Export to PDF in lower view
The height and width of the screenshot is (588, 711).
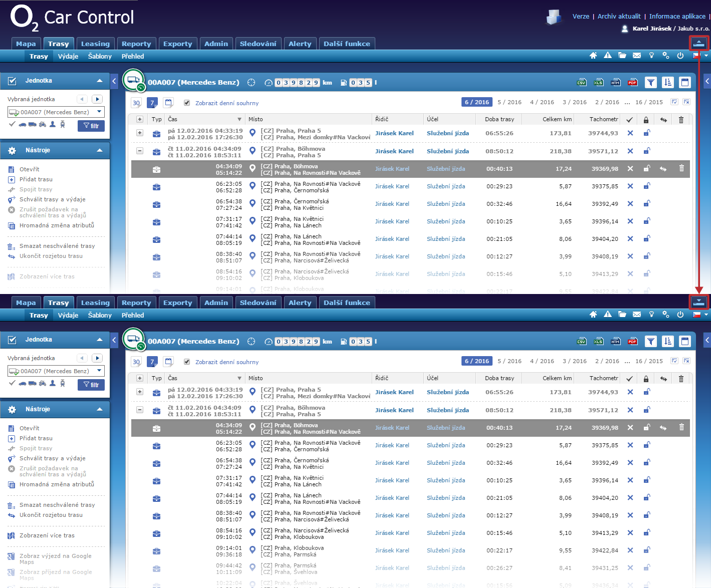[x=633, y=342]
